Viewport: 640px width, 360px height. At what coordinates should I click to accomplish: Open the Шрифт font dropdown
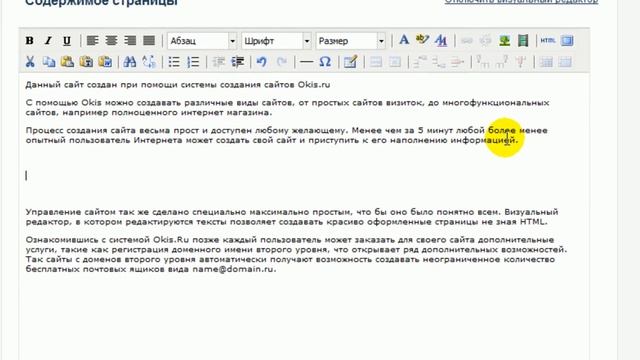(x=276, y=41)
